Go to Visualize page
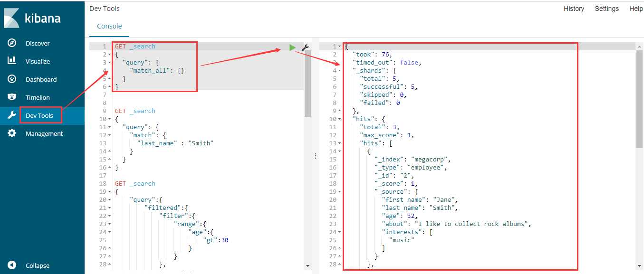 pyautogui.click(x=38, y=61)
